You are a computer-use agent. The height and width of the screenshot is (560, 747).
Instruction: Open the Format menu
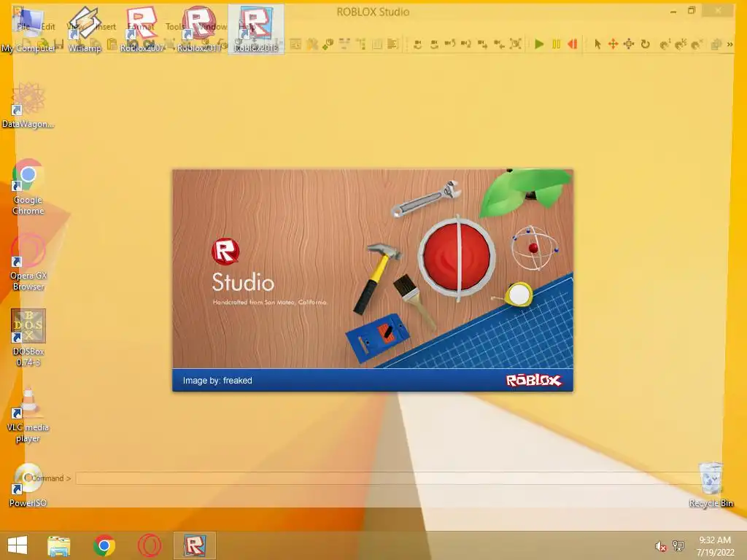(141, 27)
